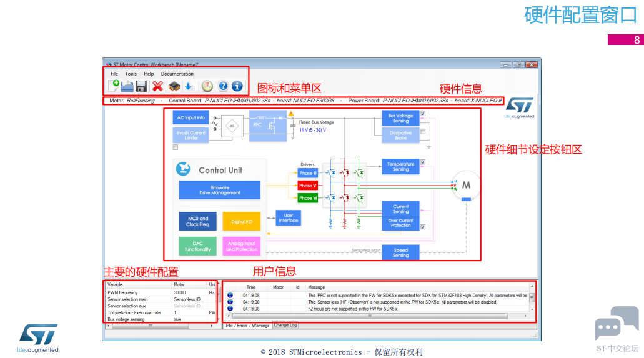The width and height of the screenshot is (644, 358).
Task: Click the bridge rectifier diode symbol
Action: [232, 126]
